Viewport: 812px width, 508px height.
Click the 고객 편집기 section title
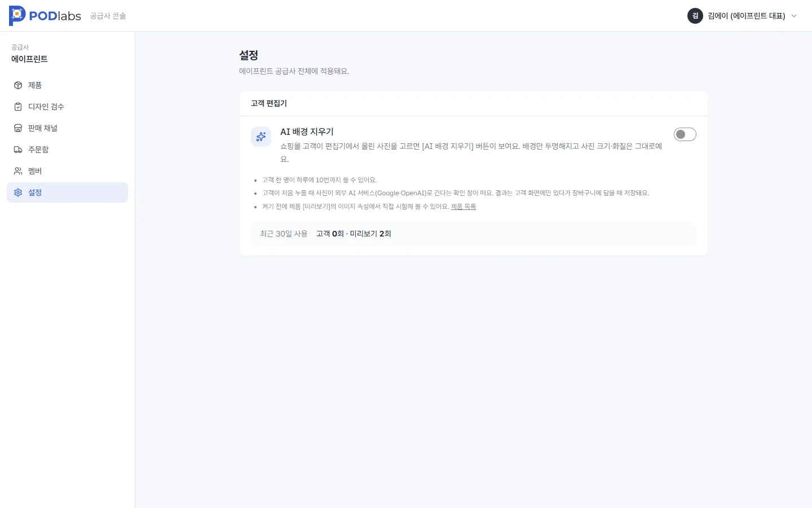(269, 103)
